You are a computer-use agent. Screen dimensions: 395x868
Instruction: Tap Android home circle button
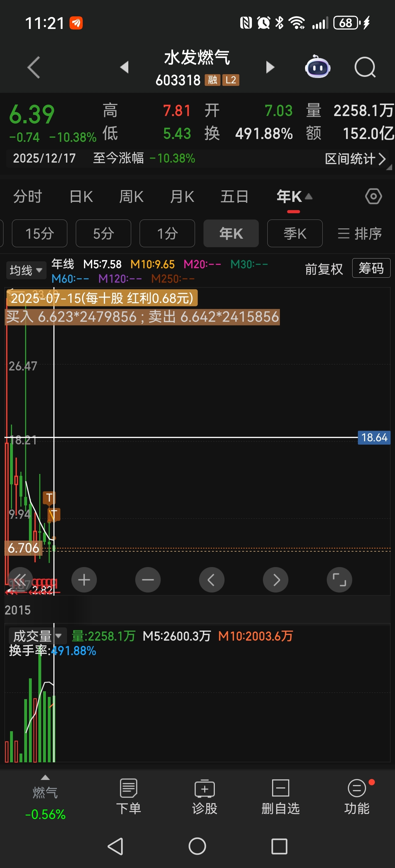coord(197,846)
